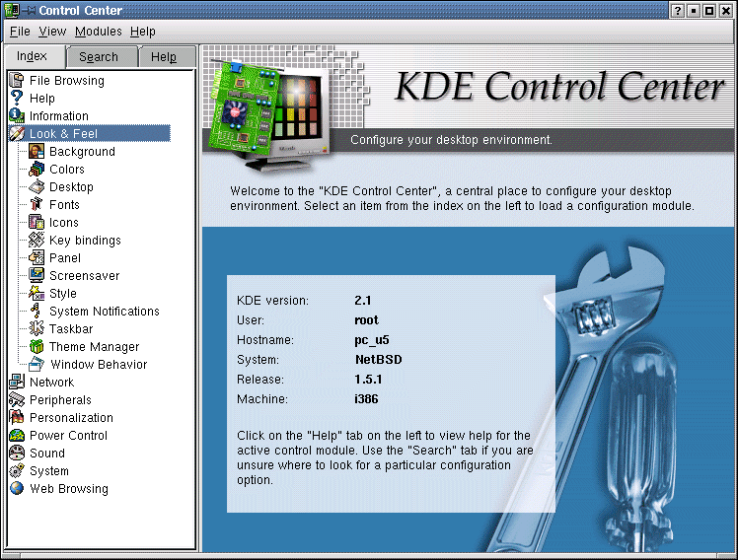Click the File Browsing category icon

(x=17, y=81)
